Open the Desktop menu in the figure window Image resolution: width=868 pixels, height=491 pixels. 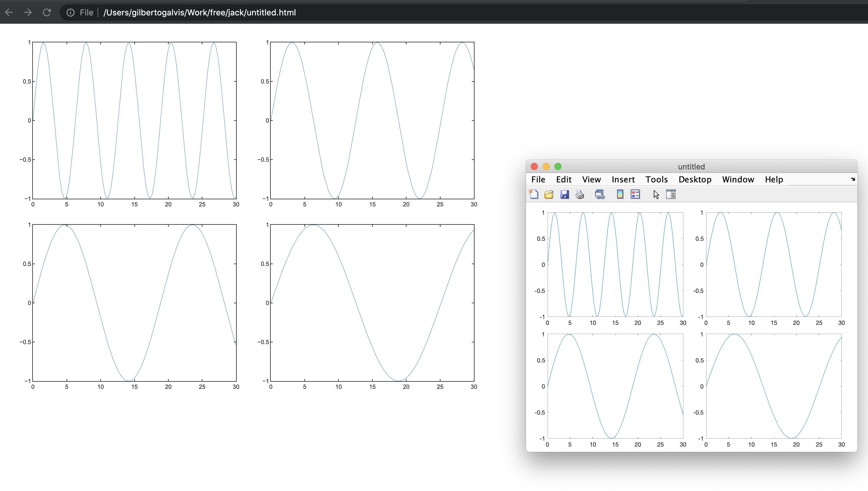pyautogui.click(x=695, y=179)
